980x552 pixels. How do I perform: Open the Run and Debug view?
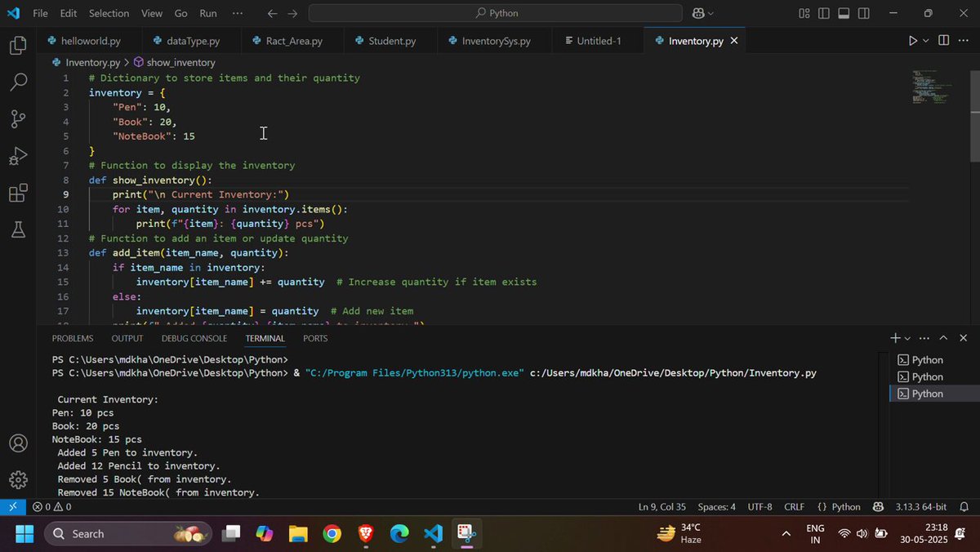click(x=18, y=156)
